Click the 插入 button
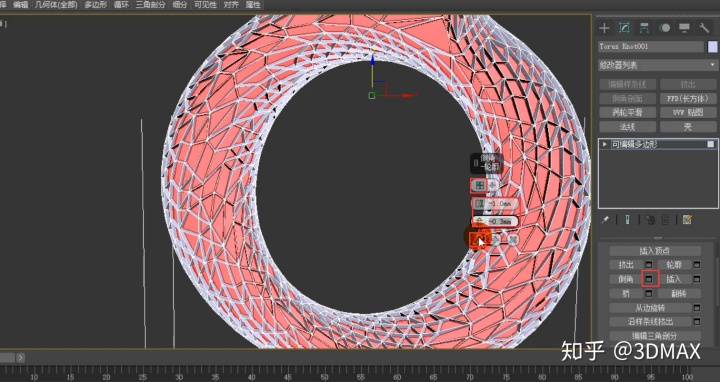 (674, 279)
